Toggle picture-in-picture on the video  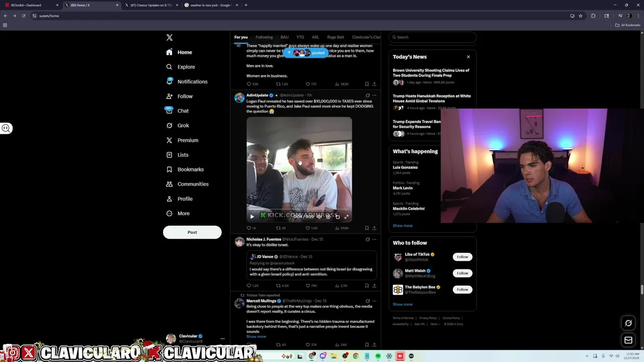pyautogui.click(x=337, y=217)
